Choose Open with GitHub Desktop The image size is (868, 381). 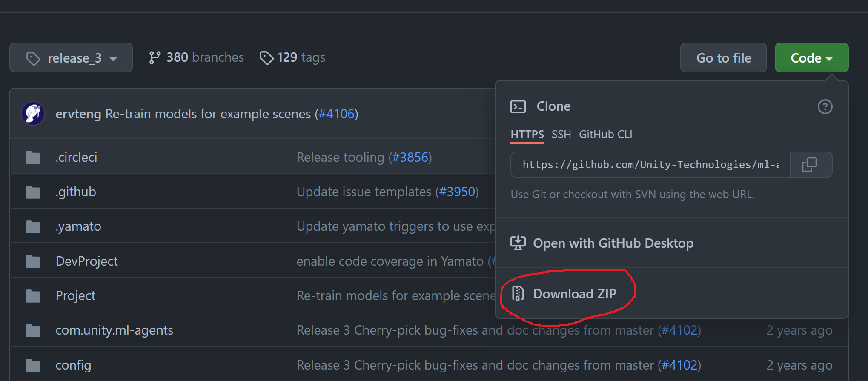(613, 243)
